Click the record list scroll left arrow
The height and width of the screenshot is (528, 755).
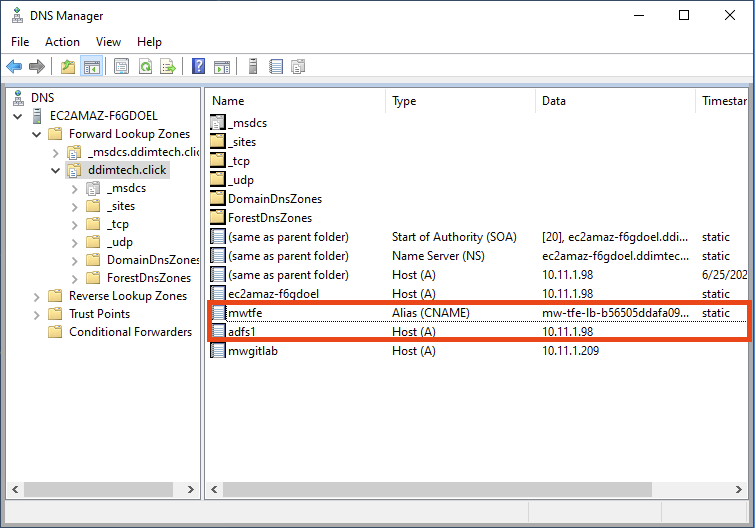(x=214, y=489)
